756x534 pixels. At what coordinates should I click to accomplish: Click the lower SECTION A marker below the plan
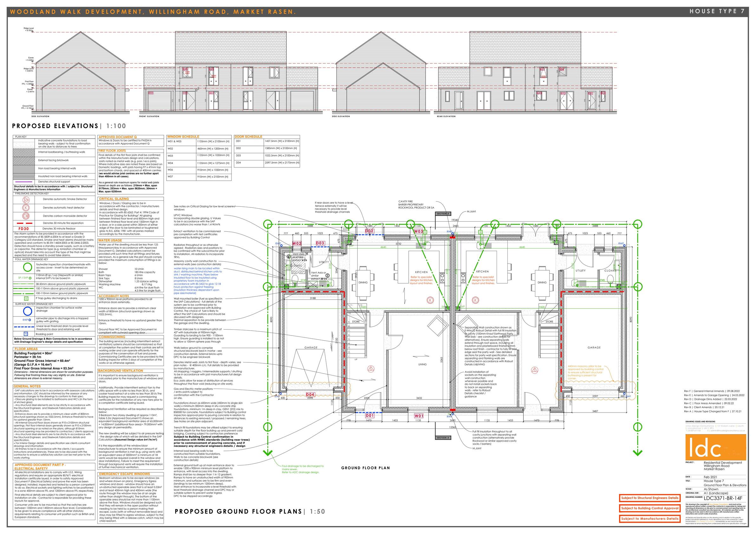tap(443, 438)
